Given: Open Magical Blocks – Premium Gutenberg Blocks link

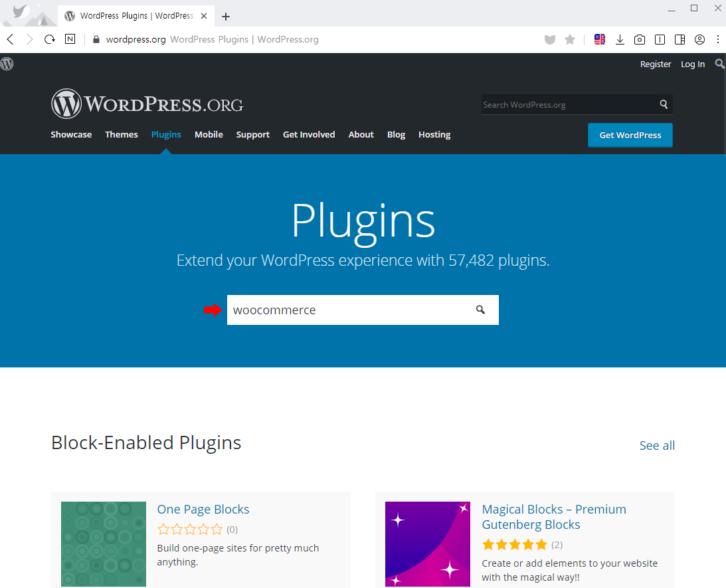Looking at the screenshot, I should tap(554, 517).
